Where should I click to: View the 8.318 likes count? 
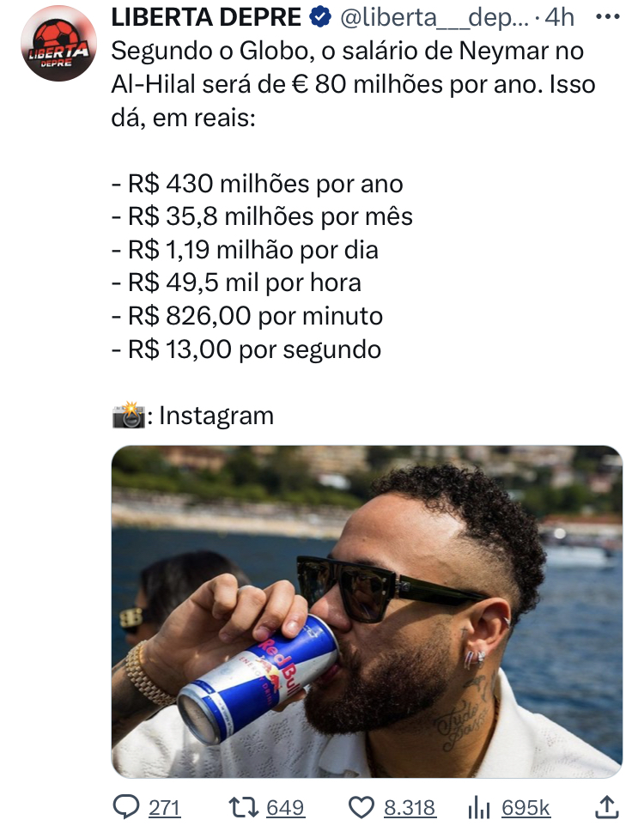tap(410, 808)
